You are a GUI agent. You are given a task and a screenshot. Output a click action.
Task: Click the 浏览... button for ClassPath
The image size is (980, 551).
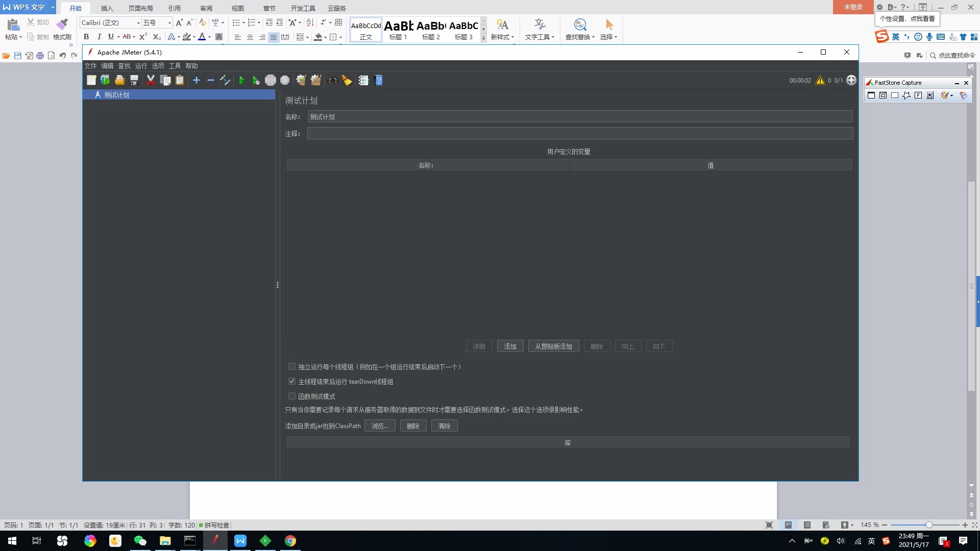(380, 425)
